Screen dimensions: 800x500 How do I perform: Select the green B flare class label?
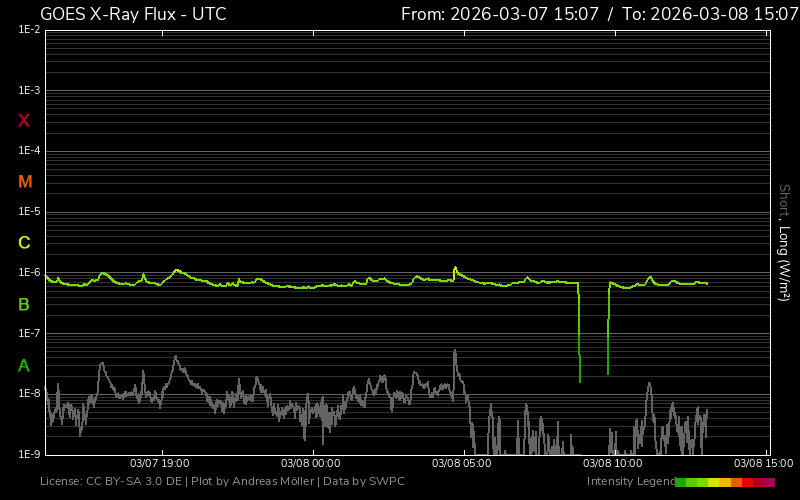[x=24, y=304]
